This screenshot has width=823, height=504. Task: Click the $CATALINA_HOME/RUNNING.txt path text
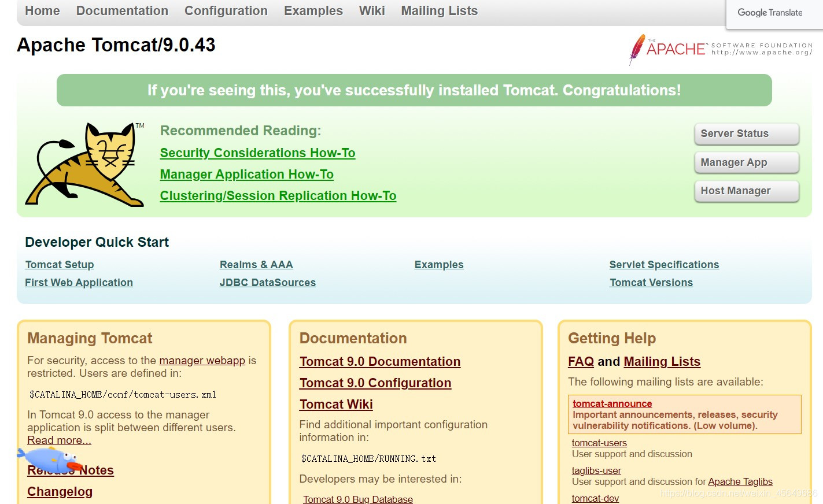coord(369,459)
